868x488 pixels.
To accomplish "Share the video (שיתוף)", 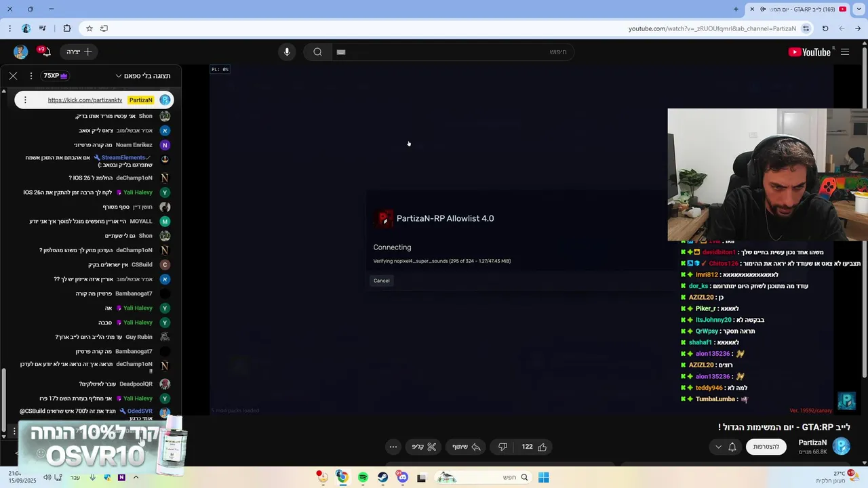I will (467, 447).
